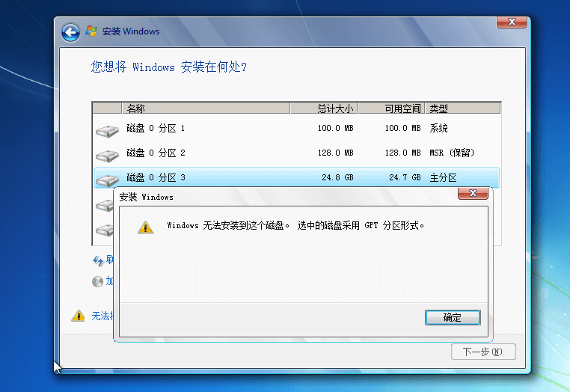The image size is (570, 392).
Task: Click the back arrow button
Action: click(70, 33)
